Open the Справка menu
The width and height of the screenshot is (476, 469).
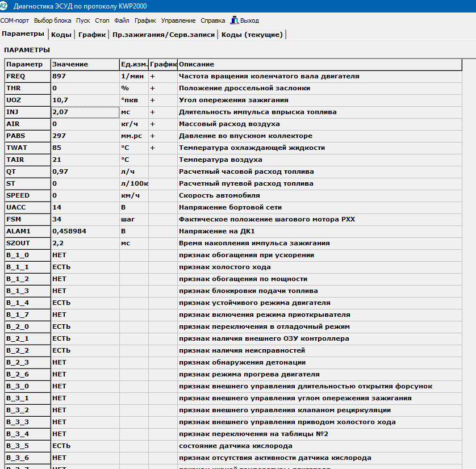coord(213,20)
